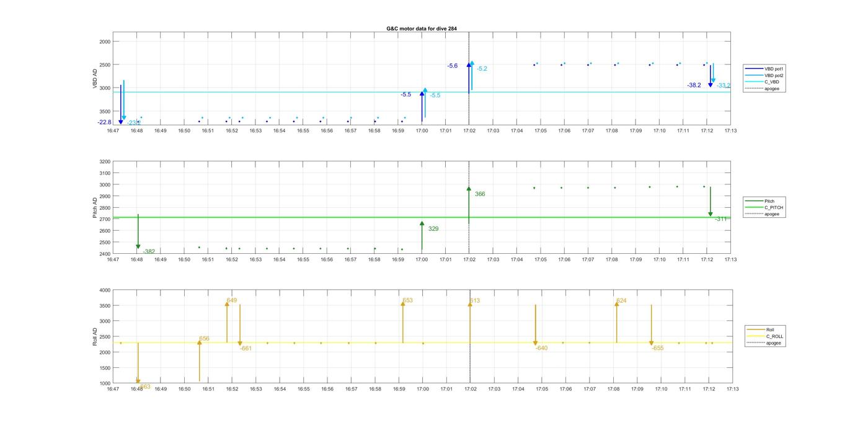Screen dimensions: 868x430
Task: Click the '16:47' time tick under VBD plot
Action: coord(113,131)
